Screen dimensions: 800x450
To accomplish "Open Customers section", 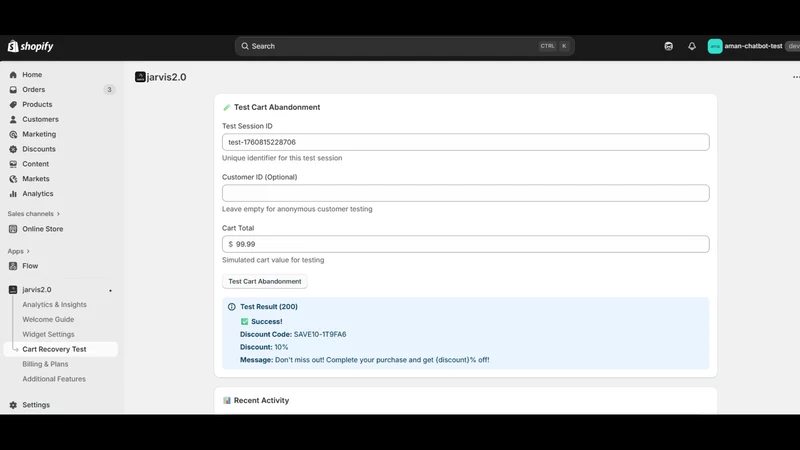I will (x=40, y=119).
